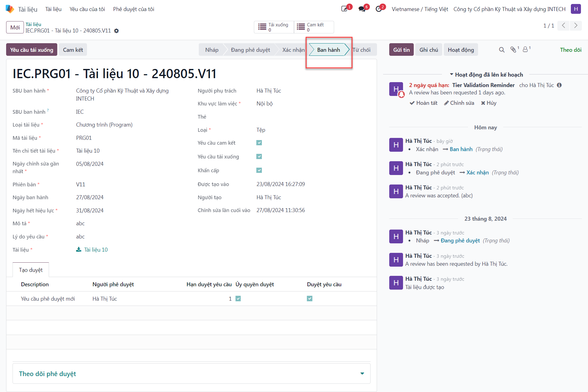Screen dimensions: 588x392
Task: Open the attachments paperclip icon
Action: pos(514,50)
